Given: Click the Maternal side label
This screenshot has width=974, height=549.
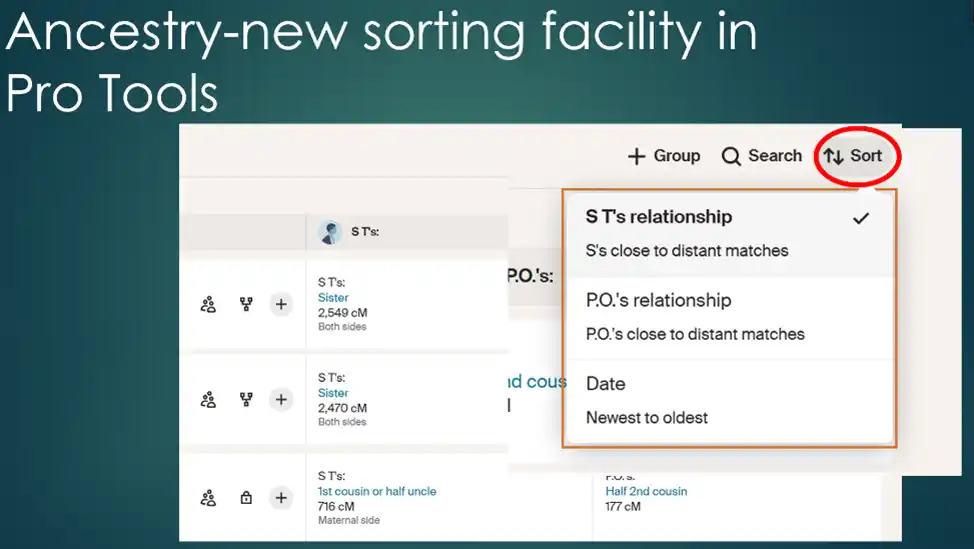Looking at the screenshot, I should [x=348, y=520].
